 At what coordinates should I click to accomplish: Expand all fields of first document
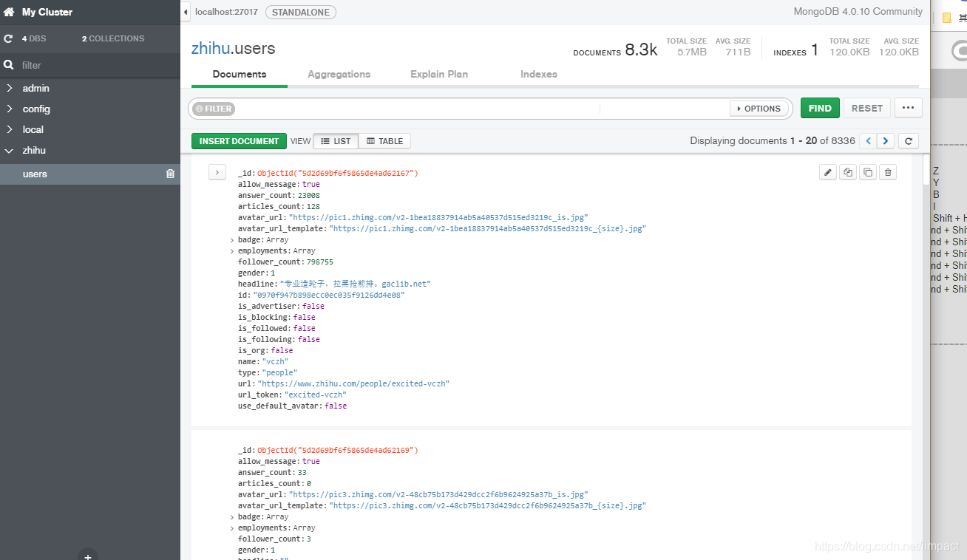point(217,172)
